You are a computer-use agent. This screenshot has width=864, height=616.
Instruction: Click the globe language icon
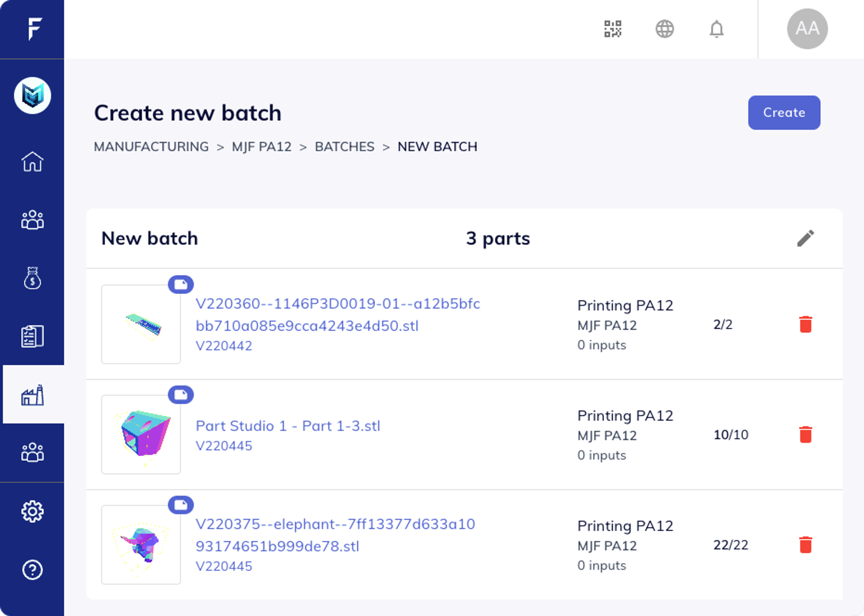(664, 29)
